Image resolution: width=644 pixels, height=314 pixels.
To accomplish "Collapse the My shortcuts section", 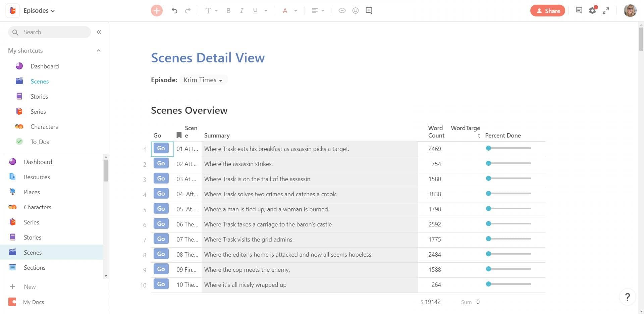I will (99, 51).
